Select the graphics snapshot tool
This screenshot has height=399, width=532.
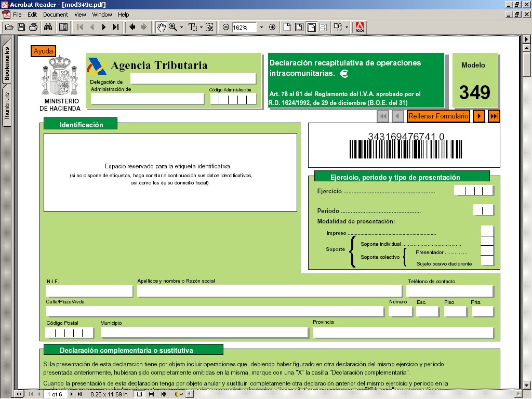210,27
